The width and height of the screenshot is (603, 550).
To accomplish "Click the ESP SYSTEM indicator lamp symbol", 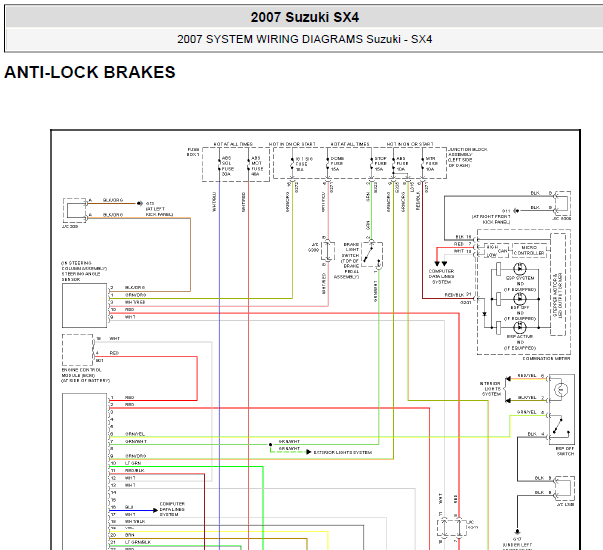I will coord(520,268).
